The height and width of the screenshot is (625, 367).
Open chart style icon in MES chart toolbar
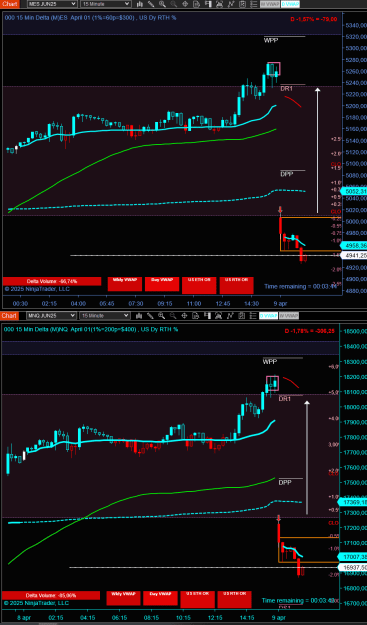(x=140, y=4)
